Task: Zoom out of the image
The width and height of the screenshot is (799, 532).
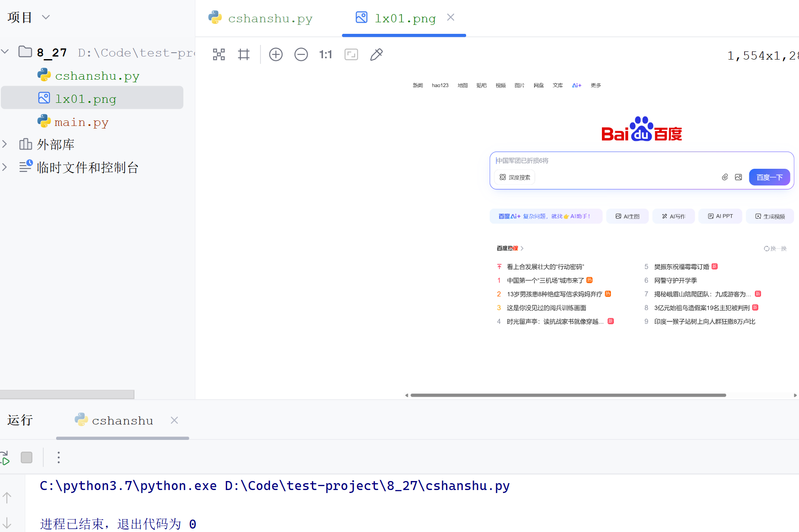Action: [301, 54]
